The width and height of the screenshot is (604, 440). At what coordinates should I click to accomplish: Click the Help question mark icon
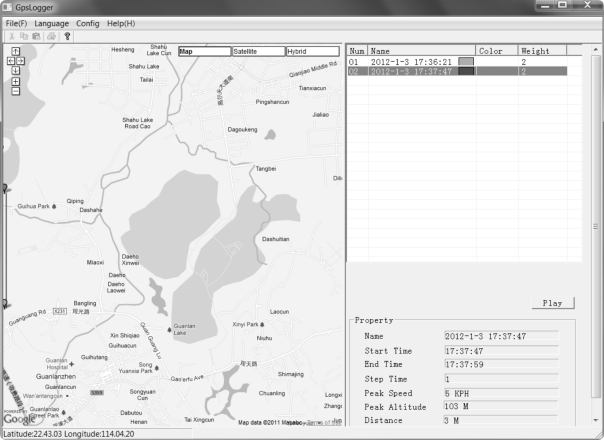pos(67,36)
